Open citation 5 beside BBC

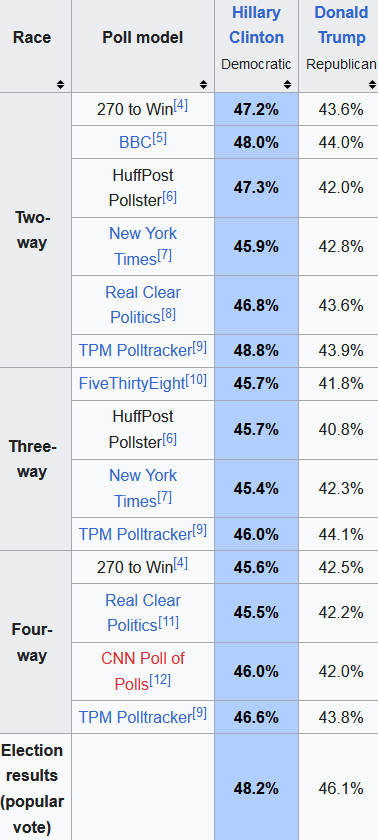pos(160,139)
